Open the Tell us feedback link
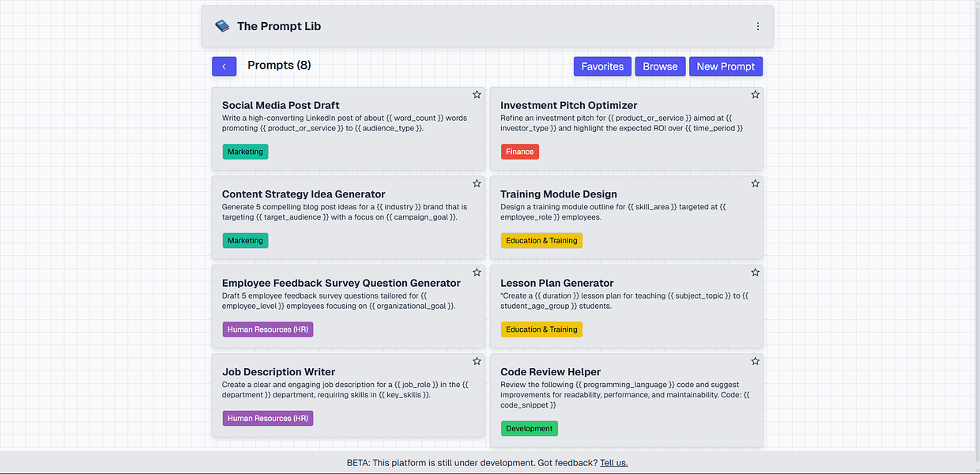This screenshot has width=980, height=474. pos(613,462)
